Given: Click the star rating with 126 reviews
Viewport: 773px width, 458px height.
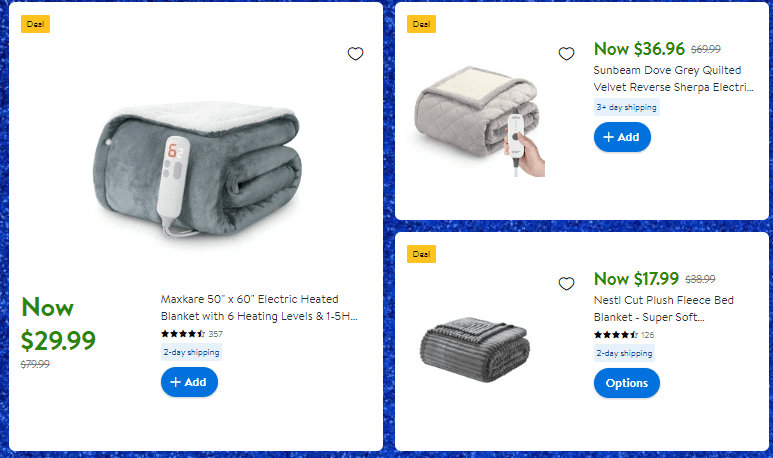Looking at the screenshot, I should pyautogui.click(x=624, y=335).
